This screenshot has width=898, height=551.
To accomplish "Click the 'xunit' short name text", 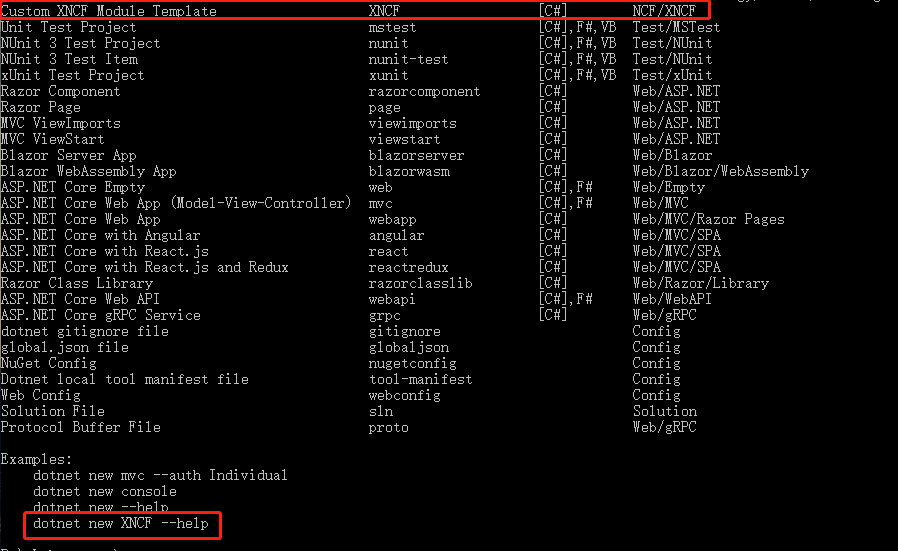I will pyautogui.click(x=388, y=75).
